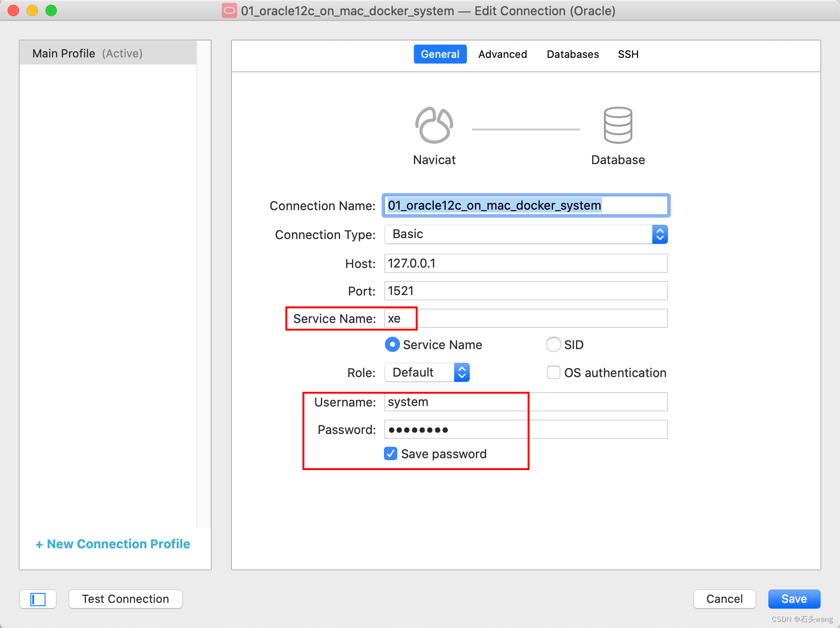Click into the Host input field
840x628 pixels.
point(526,263)
